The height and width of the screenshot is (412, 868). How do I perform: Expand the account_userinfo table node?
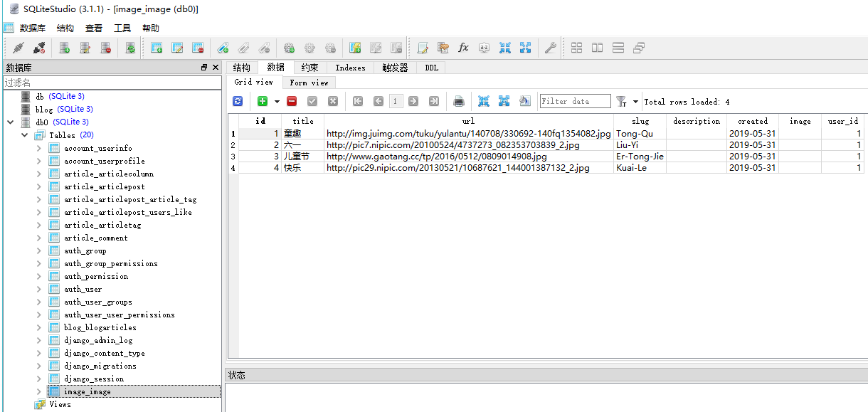(39, 148)
